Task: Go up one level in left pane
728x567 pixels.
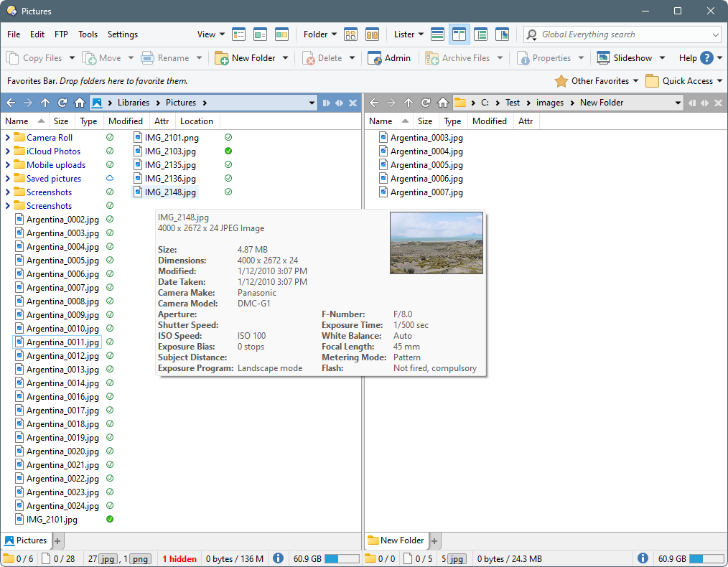Action: coord(45,103)
